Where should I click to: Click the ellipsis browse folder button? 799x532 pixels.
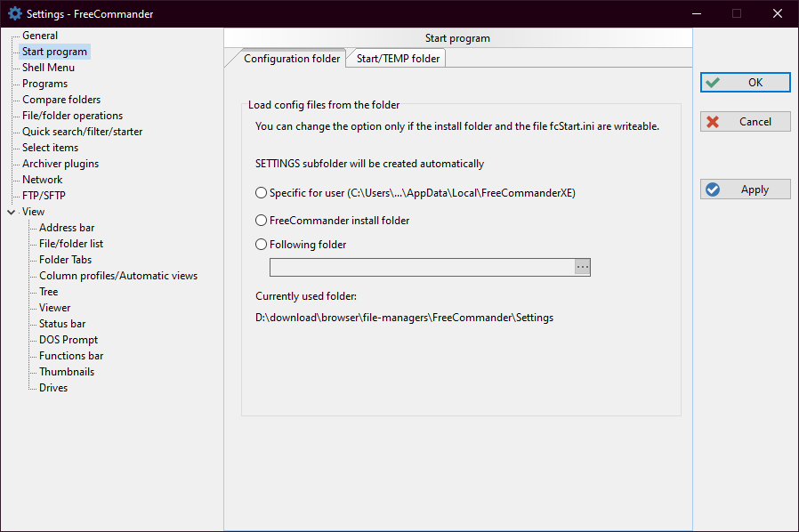pyautogui.click(x=582, y=267)
